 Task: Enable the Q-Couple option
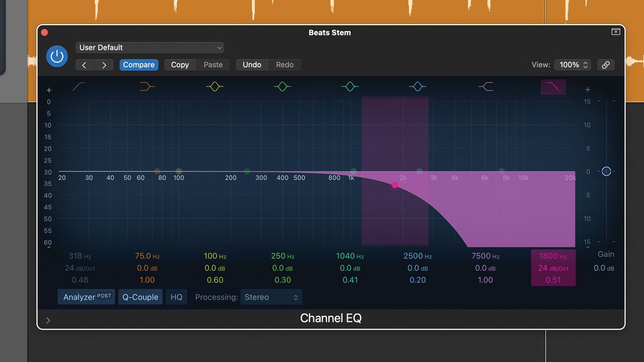(140, 297)
